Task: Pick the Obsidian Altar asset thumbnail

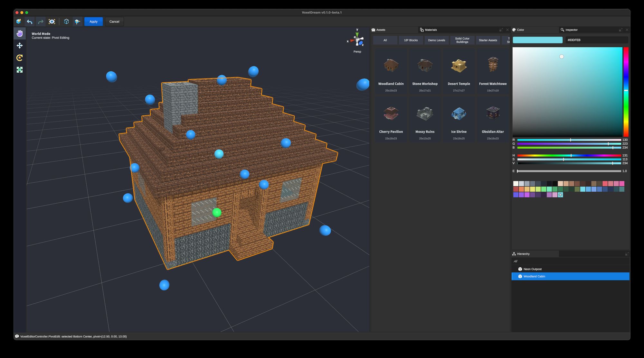Action: click(x=493, y=119)
